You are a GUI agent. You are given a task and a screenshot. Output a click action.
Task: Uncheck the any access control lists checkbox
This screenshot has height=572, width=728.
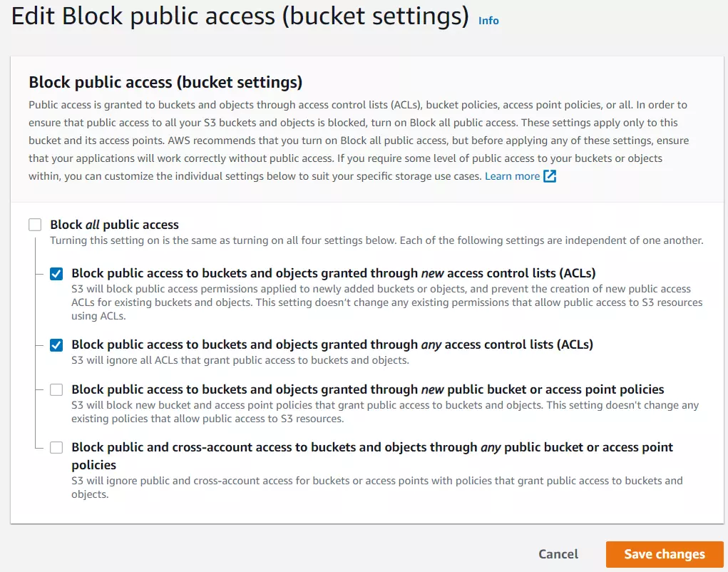pyautogui.click(x=56, y=345)
